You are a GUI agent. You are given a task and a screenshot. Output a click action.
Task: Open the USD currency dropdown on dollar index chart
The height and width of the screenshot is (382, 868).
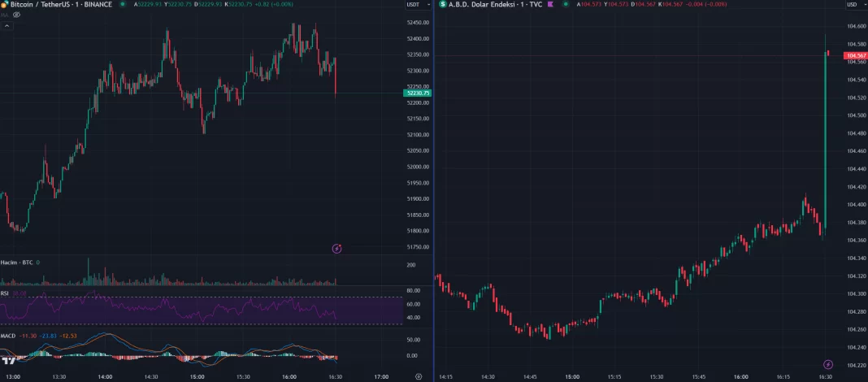coord(853,5)
